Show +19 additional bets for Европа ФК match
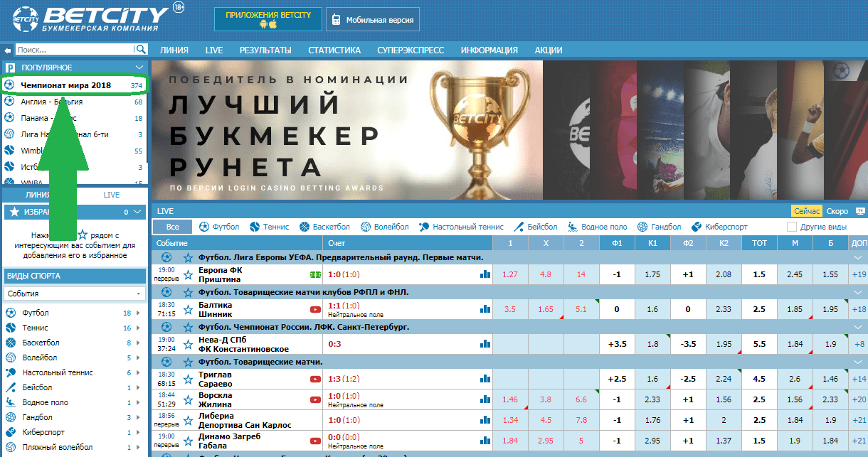Viewport: 868px width, 457px height. pos(858,274)
